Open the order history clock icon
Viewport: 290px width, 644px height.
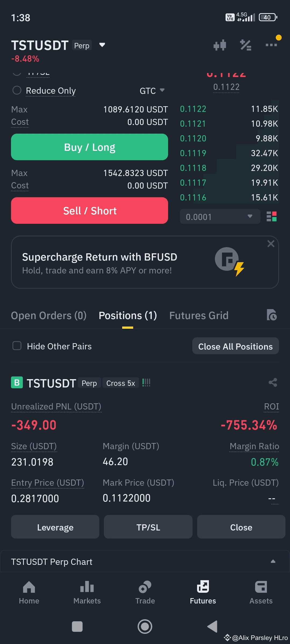point(272,315)
